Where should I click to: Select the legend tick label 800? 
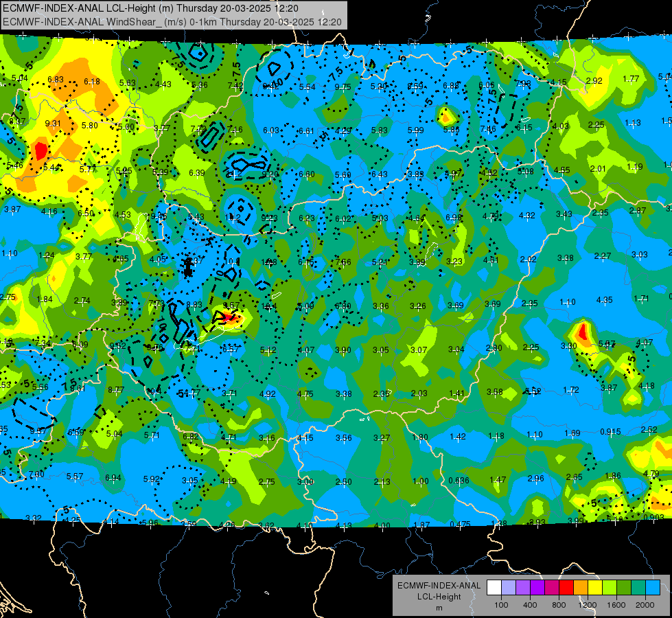[559, 605]
